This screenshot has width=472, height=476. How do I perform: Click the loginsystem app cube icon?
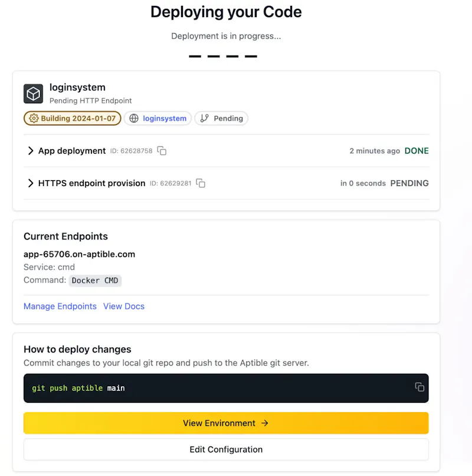(x=33, y=93)
